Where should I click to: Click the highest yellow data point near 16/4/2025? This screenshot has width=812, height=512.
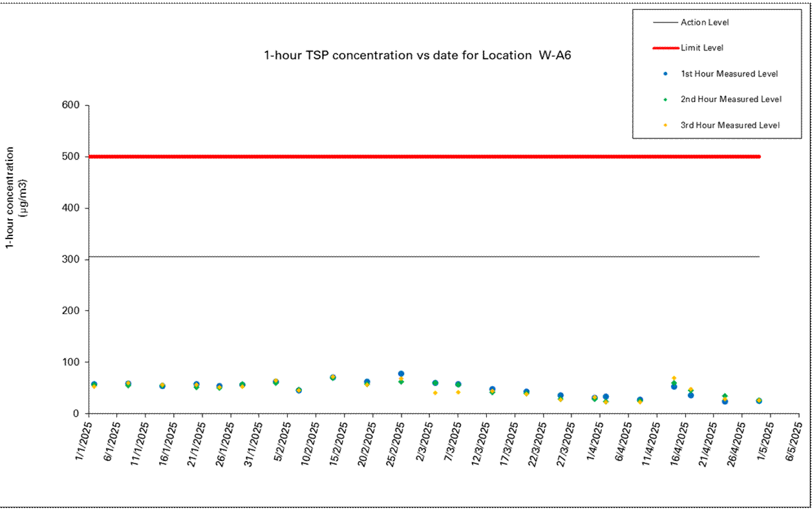pos(674,378)
